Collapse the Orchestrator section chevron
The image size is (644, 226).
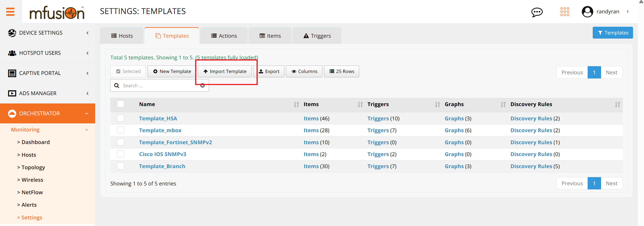tap(87, 114)
